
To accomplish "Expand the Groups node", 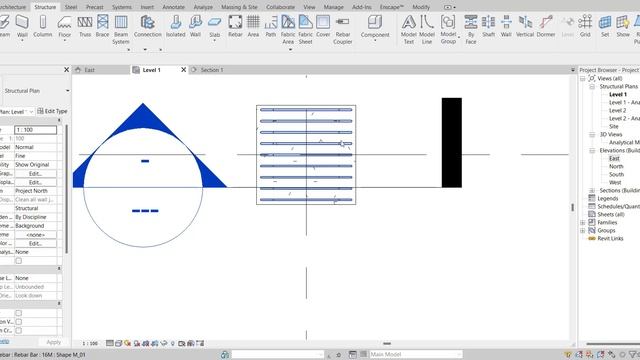I will pos(583,231).
